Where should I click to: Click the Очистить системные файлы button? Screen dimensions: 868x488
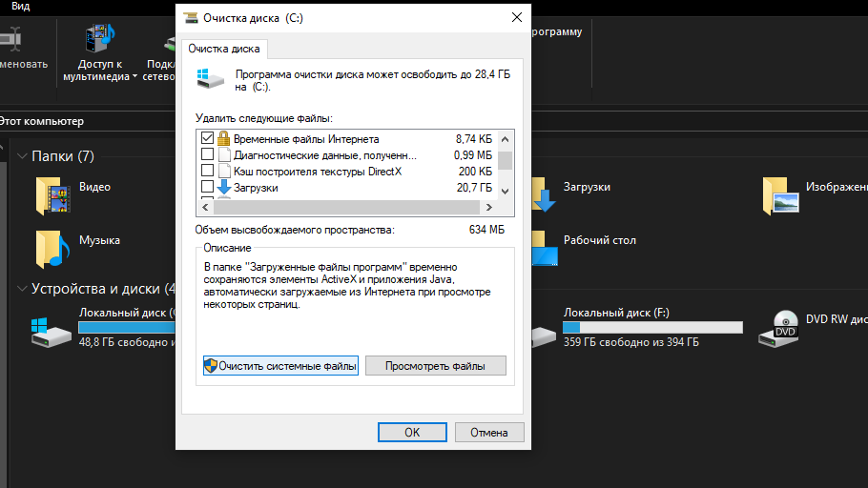(280, 366)
